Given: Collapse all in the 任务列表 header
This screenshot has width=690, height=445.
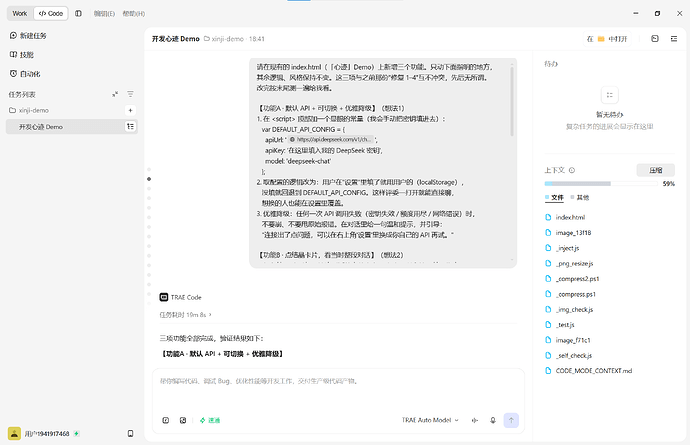Looking at the screenshot, I should coord(115,94).
